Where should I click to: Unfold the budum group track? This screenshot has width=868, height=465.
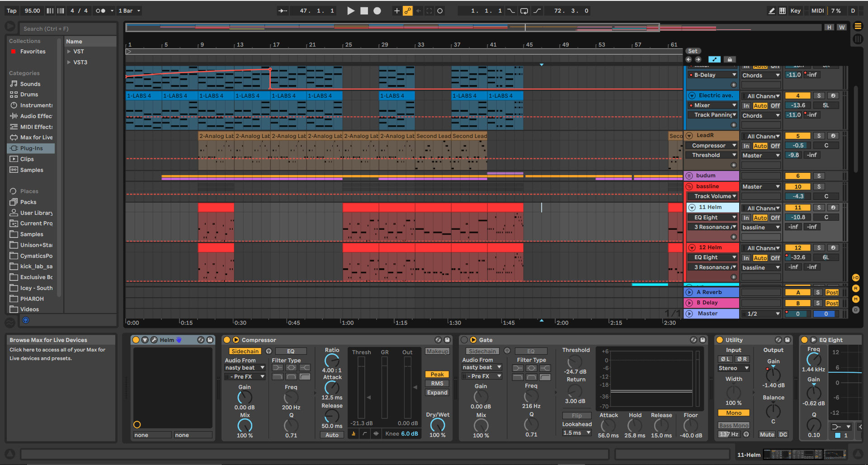[x=689, y=176]
